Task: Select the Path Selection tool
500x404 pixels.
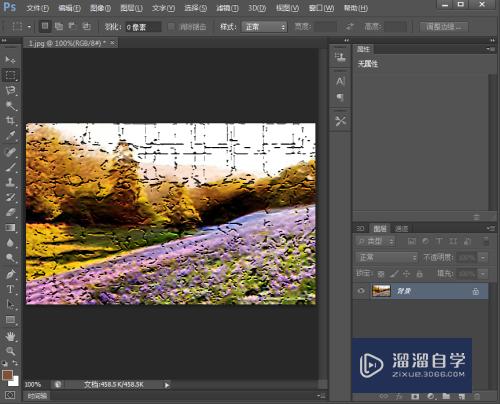Action: tap(10, 304)
